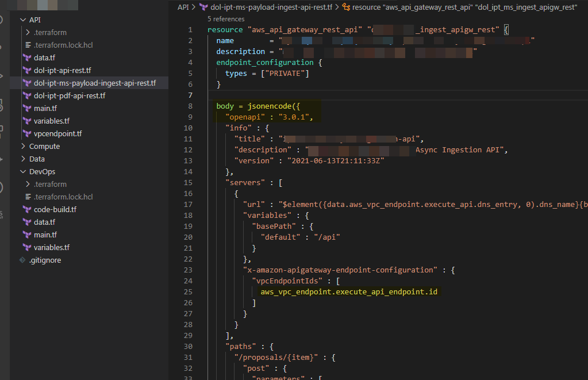Click the Terraform icon beside dol-ipt-ms-payload-ingest-api-rest.tf in explorer
Image resolution: width=588 pixels, height=380 pixels.
pyautogui.click(x=27, y=83)
